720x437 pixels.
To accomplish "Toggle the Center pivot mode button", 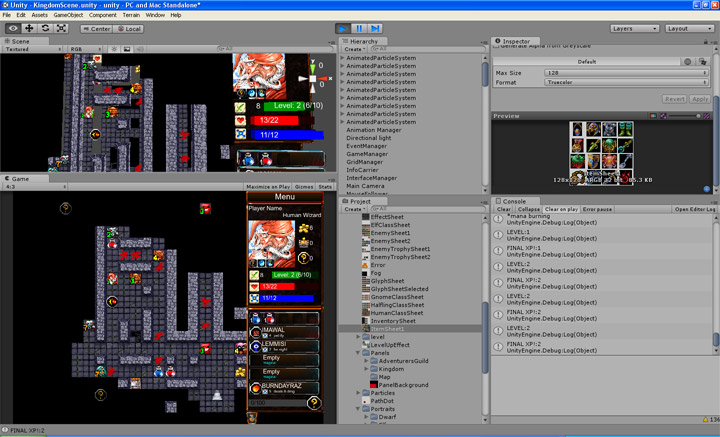I will point(96,28).
